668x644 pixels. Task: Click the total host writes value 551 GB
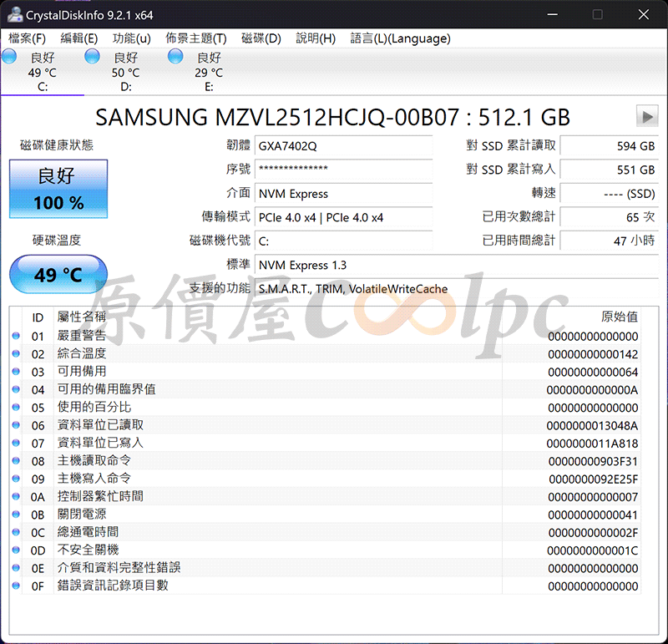click(x=610, y=170)
